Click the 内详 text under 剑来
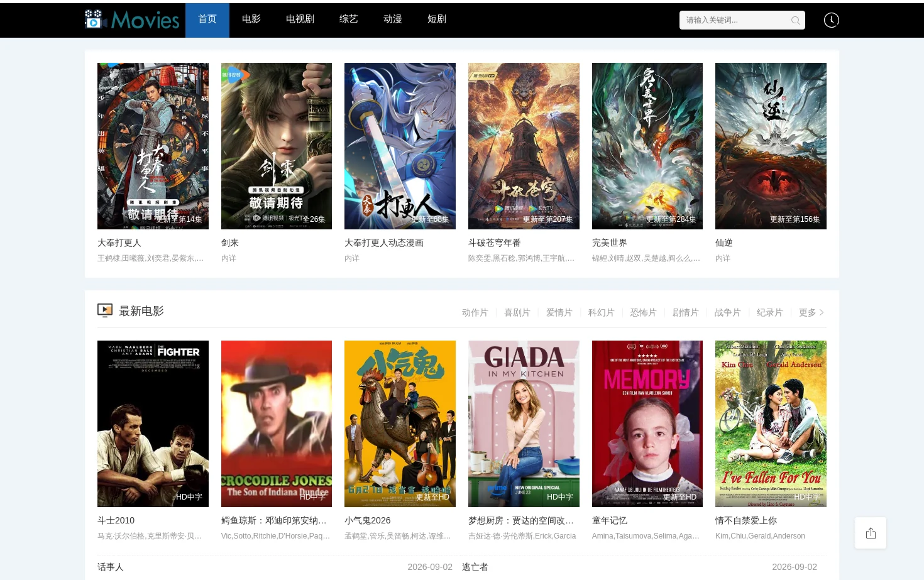 tap(229, 258)
